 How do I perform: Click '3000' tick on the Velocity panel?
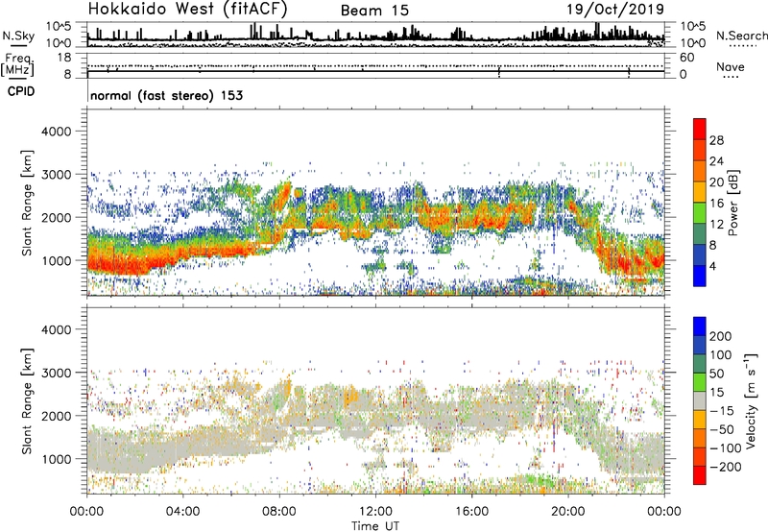(56, 373)
